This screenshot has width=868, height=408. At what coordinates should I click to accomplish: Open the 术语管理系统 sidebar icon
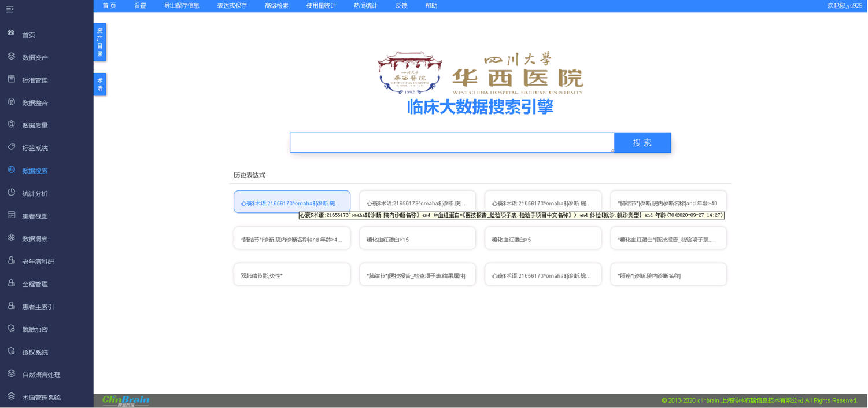[x=11, y=396]
